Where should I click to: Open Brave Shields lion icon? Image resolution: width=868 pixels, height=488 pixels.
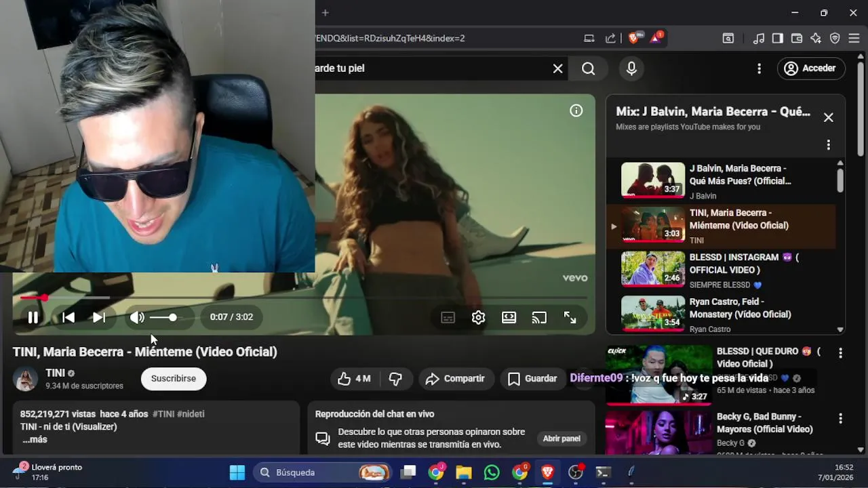(x=633, y=39)
